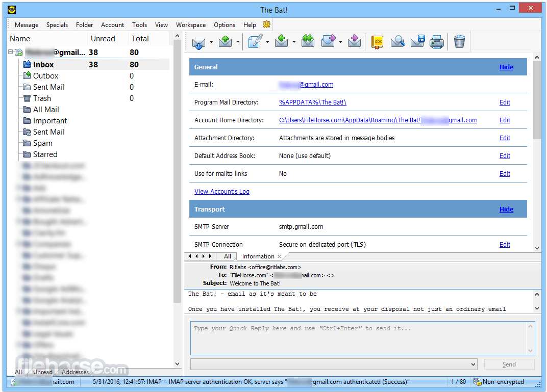Image resolution: width=547 pixels, height=392 pixels.
Task: Open dropdown arrow beside Send Queued Mail
Action: click(238, 42)
